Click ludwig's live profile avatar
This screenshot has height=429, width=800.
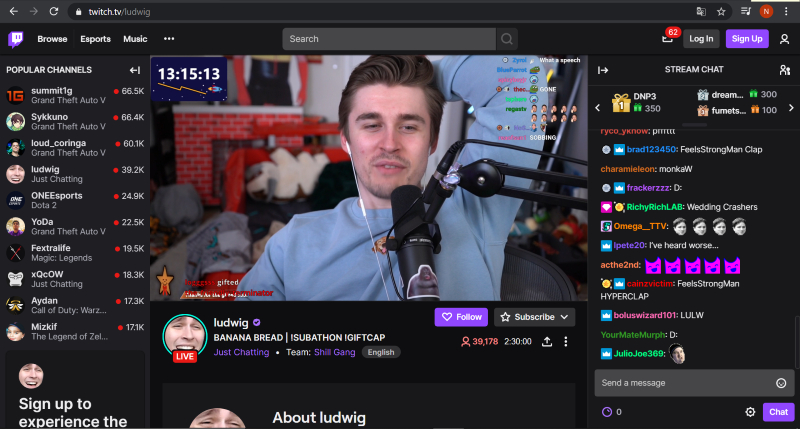pos(185,336)
